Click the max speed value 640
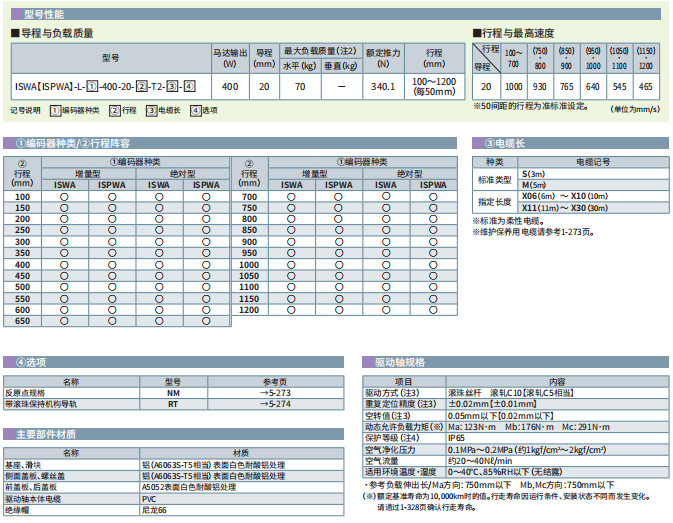Image resolution: width=673 pixels, height=523 pixels. click(x=593, y=87)
